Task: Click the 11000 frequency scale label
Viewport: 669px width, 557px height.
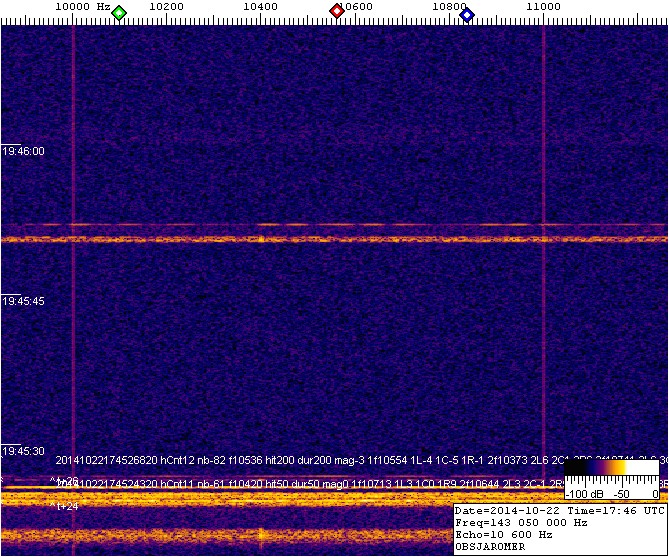Action: (x=543, y=6)
